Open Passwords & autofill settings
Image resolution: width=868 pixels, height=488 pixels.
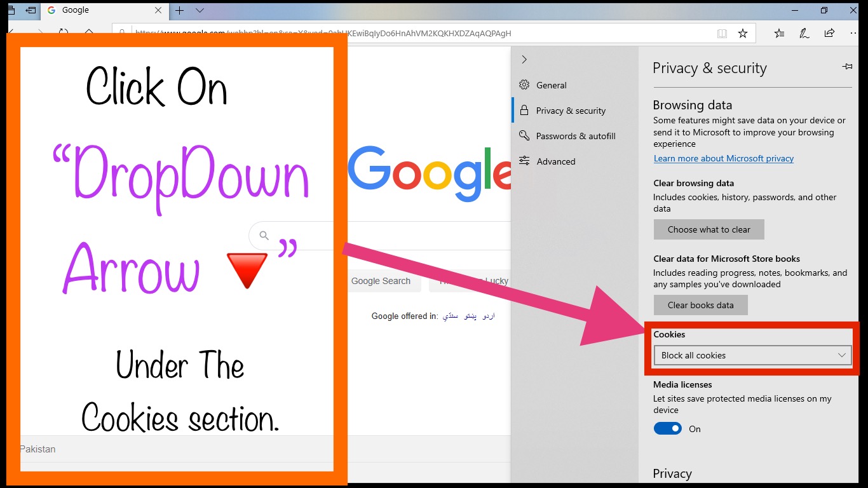(575, 136)
